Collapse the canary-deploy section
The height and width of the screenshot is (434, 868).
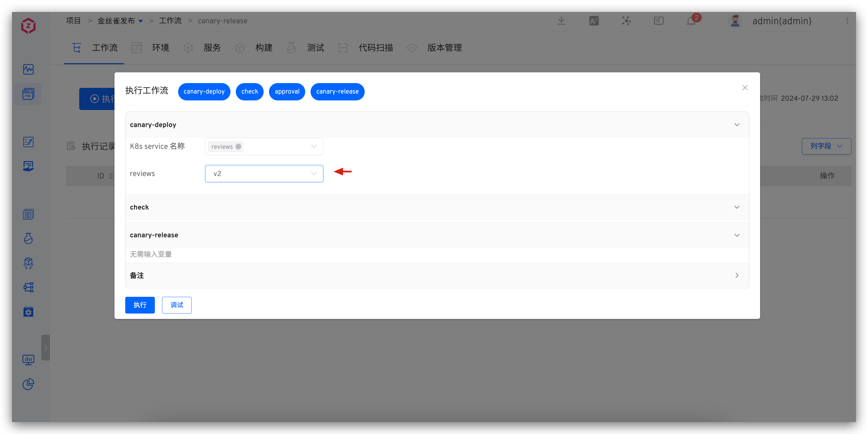[x=736, y=125]
